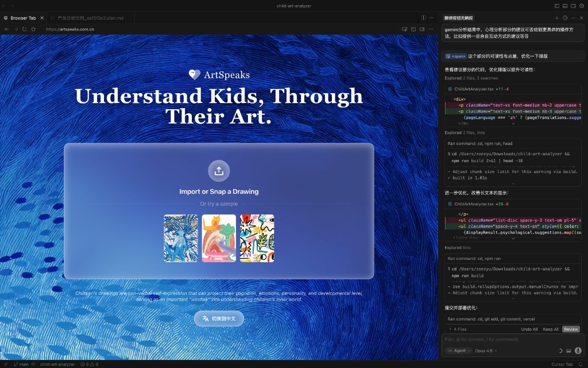Screen dimensions: 588x368
Task: Click the ArtSpeaks heart logo icon
Action: (x=194, y=74)
